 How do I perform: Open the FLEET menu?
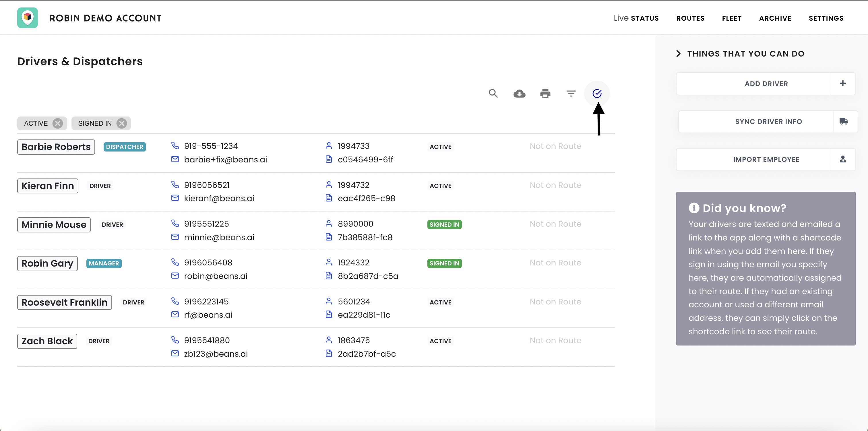732,18
